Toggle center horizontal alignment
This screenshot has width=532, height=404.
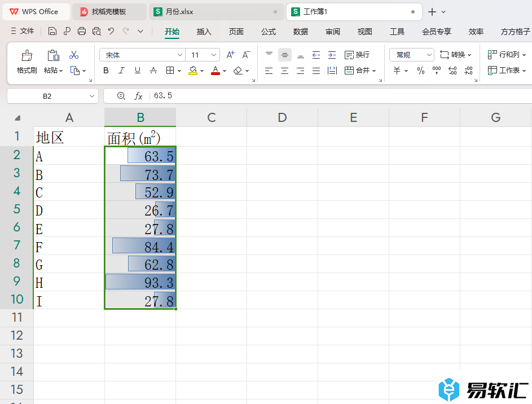point(285,71)
